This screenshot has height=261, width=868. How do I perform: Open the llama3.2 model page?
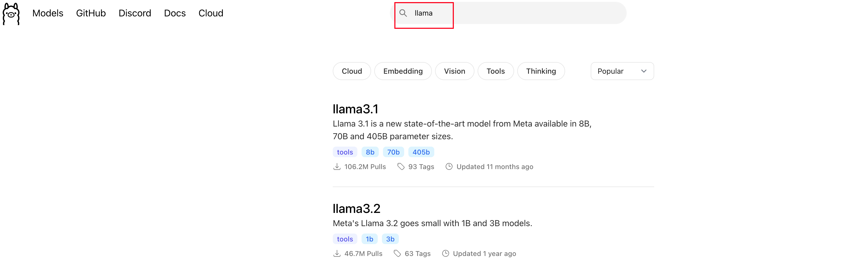[x=357, y=209]
